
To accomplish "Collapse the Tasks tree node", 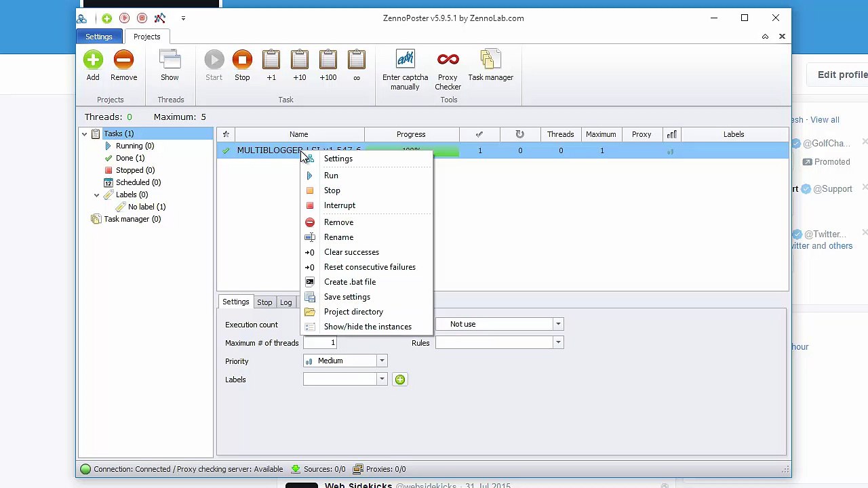I will click(84, 134).
